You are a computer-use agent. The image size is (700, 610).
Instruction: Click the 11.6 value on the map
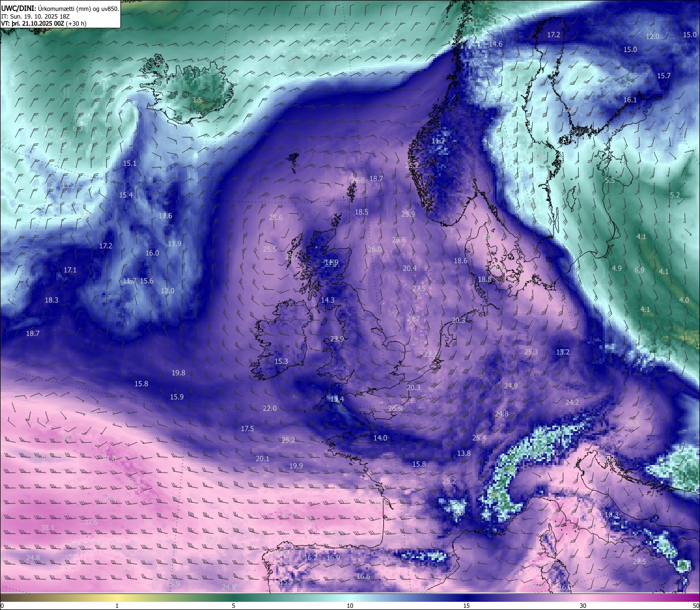click(165, 216)
